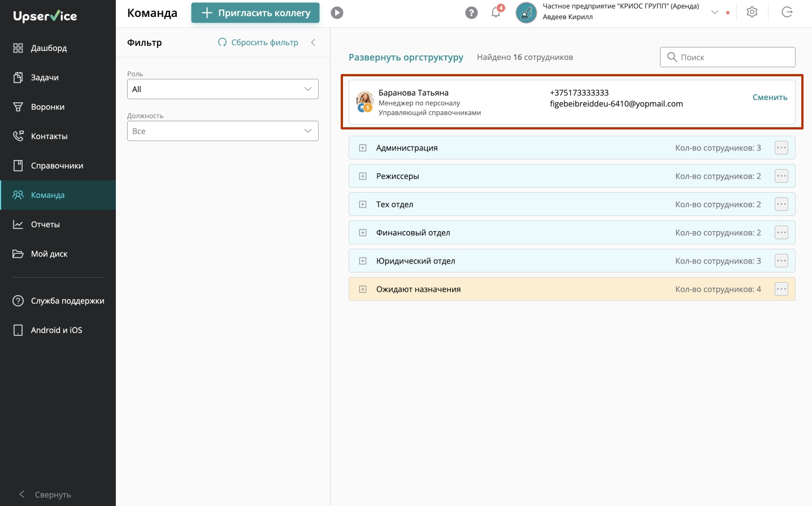This screenshot has width=812, height=506.
Task: Go to Дашборд menu item
Action: [58, 48]
